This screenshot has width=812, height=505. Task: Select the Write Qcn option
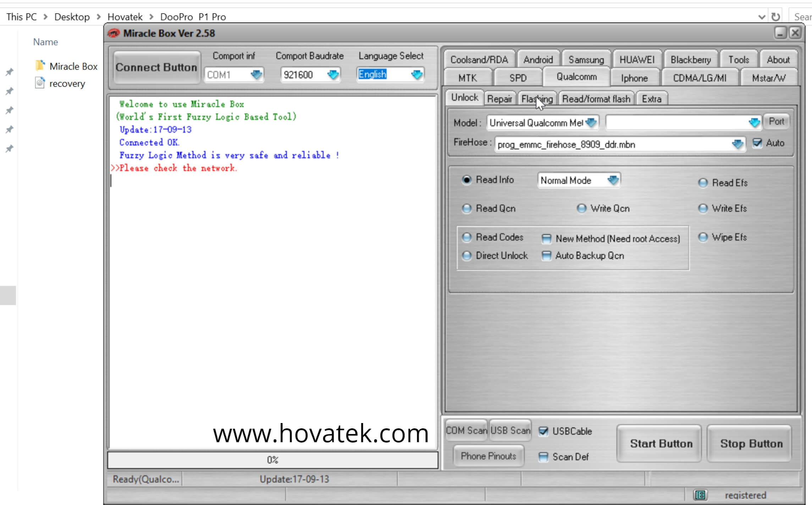(x=581, y=208)
